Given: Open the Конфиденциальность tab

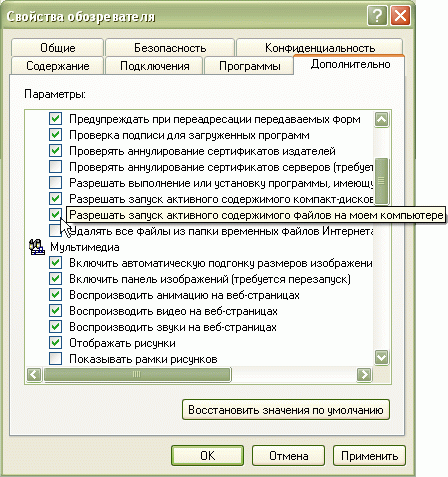Looking at the screenshot, I should point(320,48).
